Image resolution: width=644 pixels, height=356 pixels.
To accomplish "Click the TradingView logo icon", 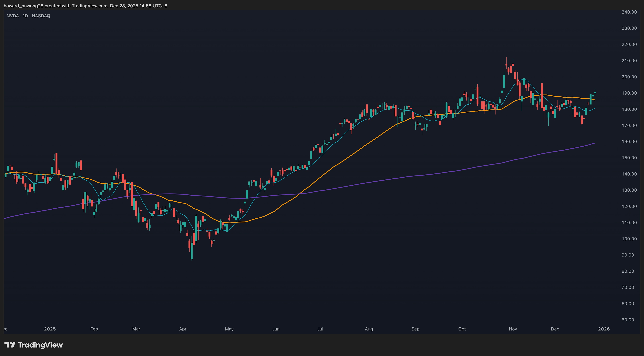I will tap(10, 345).
